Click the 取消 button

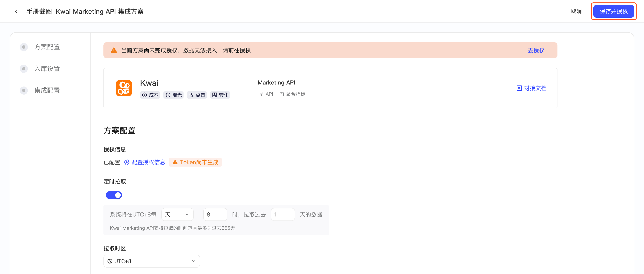click(576, 11)
